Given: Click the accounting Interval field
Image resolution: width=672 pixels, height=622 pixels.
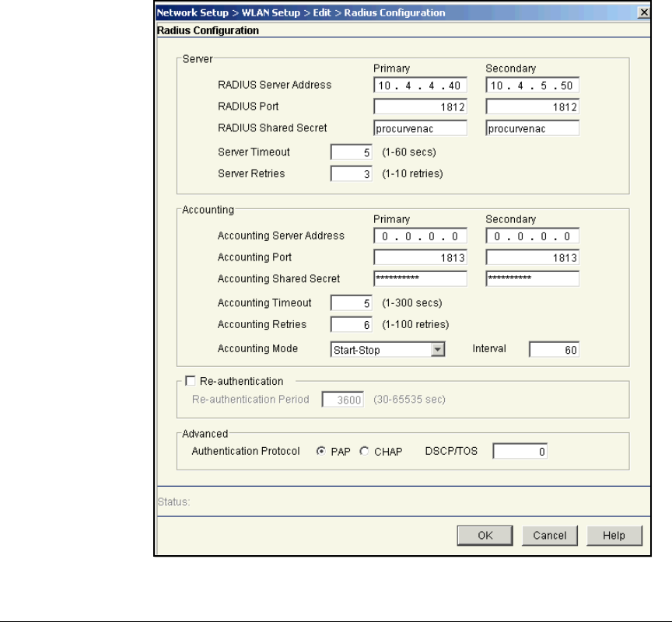Looking at the screenshot, I should tap(554, 349).
